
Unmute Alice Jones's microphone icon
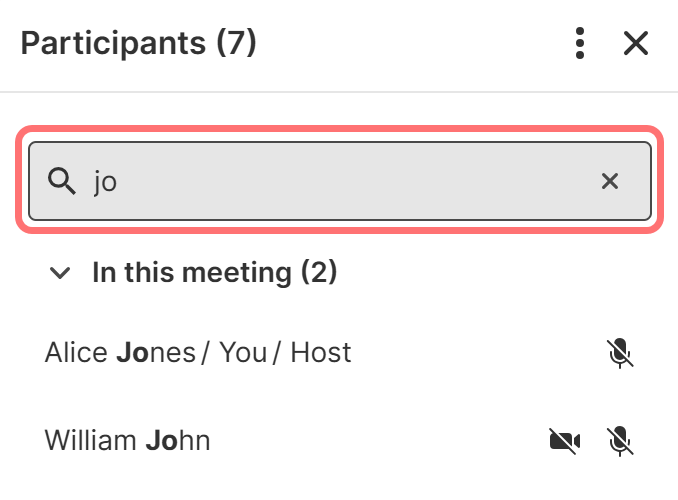click(x=621, y=353)
